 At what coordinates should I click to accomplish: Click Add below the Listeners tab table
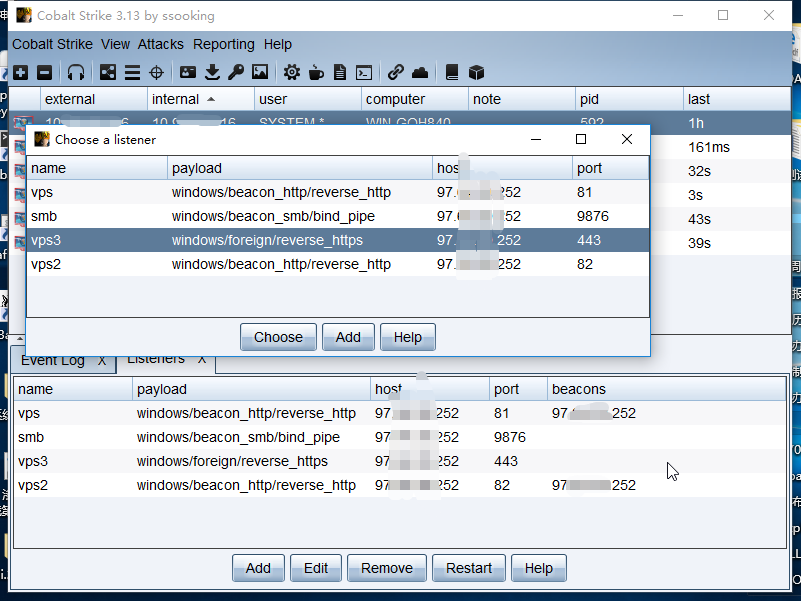258,568
